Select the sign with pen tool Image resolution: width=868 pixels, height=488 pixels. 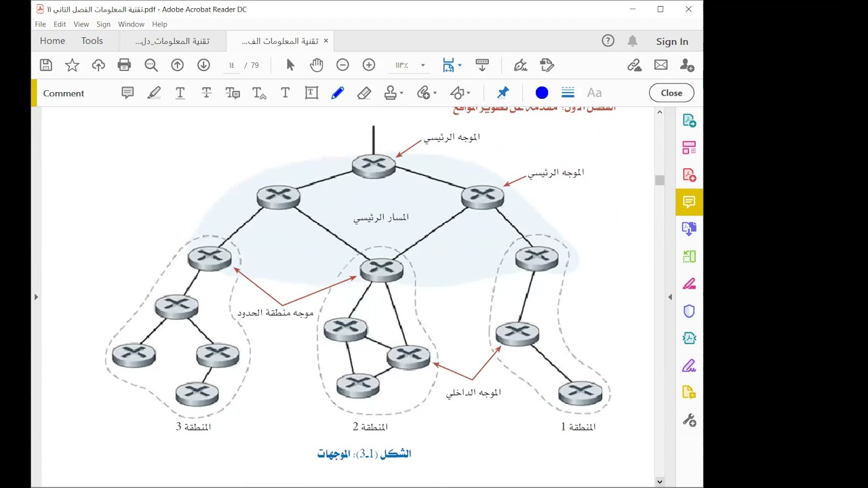coord(521,65)
